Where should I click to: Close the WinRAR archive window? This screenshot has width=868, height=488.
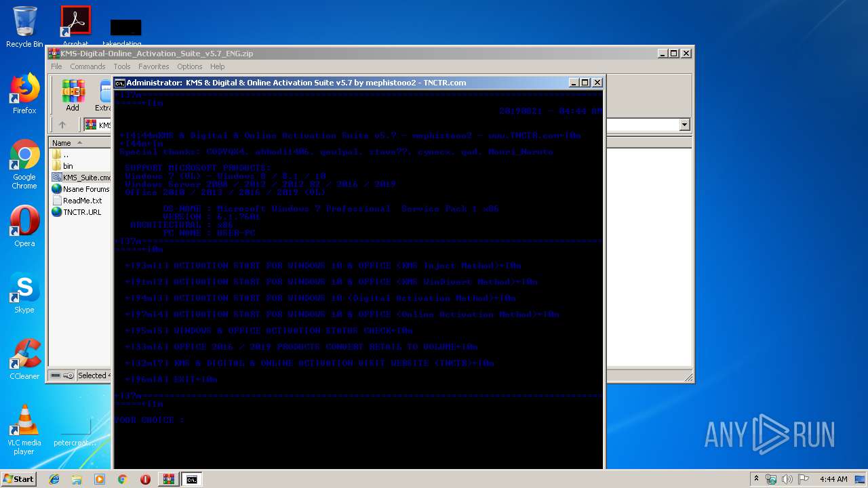tap(686, 54)
